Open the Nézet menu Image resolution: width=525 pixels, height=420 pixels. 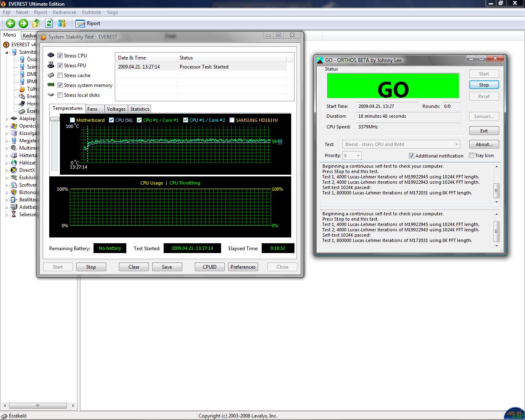pos(22,12)
